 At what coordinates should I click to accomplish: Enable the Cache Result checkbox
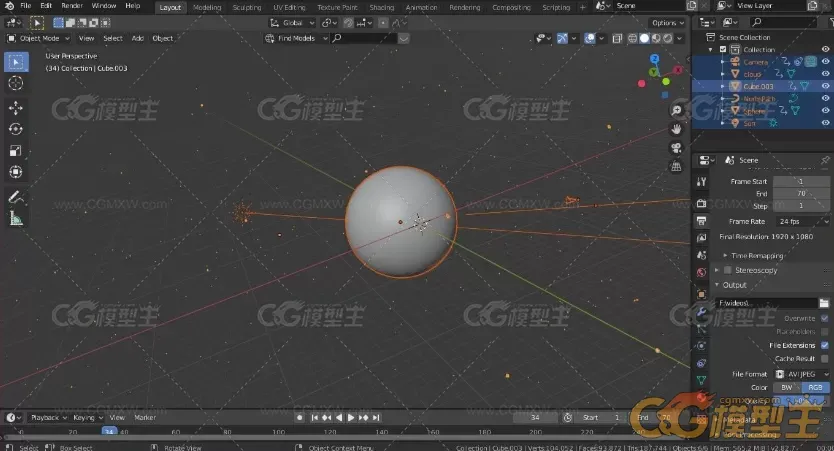(824, 359)
